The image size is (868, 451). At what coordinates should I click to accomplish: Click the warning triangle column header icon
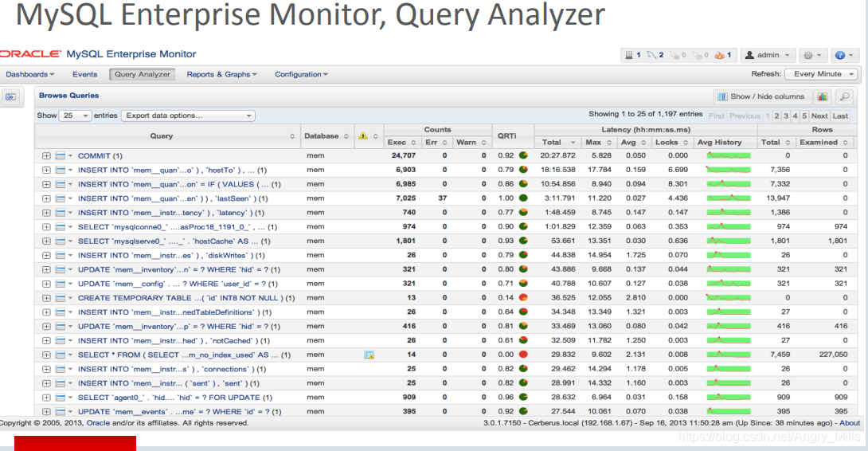coord(363,135)
